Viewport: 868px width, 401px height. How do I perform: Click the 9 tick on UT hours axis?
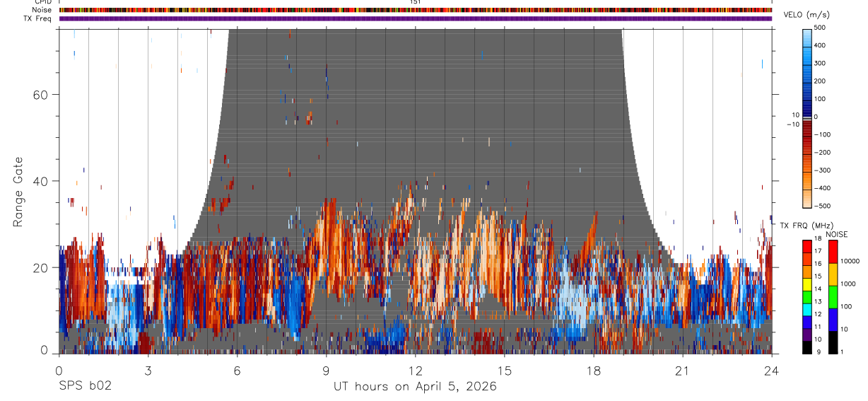(x=326, y=370)
